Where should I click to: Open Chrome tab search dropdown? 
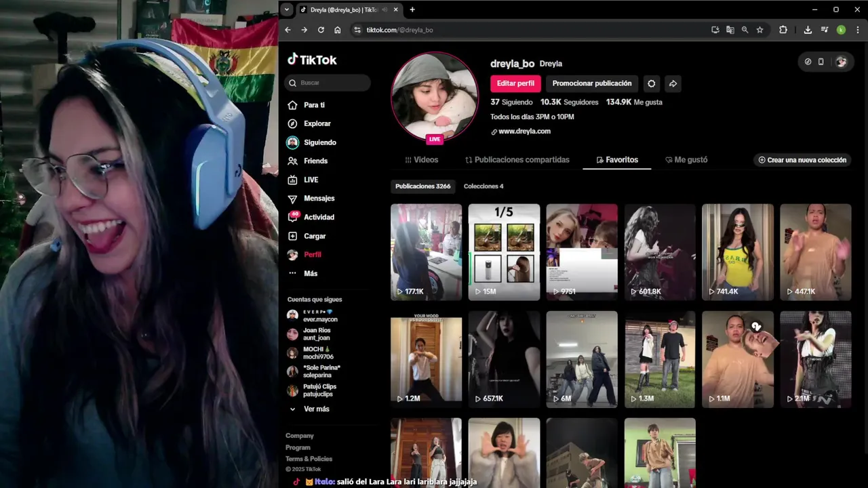(x=287, y=9)
